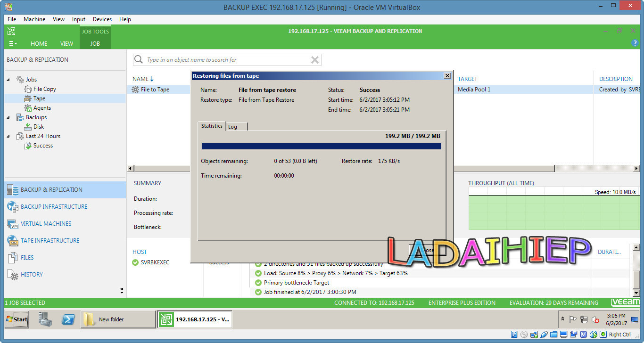Click the Tape job icon in tree

pyautogui.click(x=28, y=98)
